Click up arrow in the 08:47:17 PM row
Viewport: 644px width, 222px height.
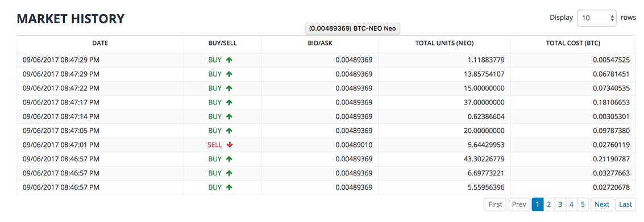(x=229, y=102)
